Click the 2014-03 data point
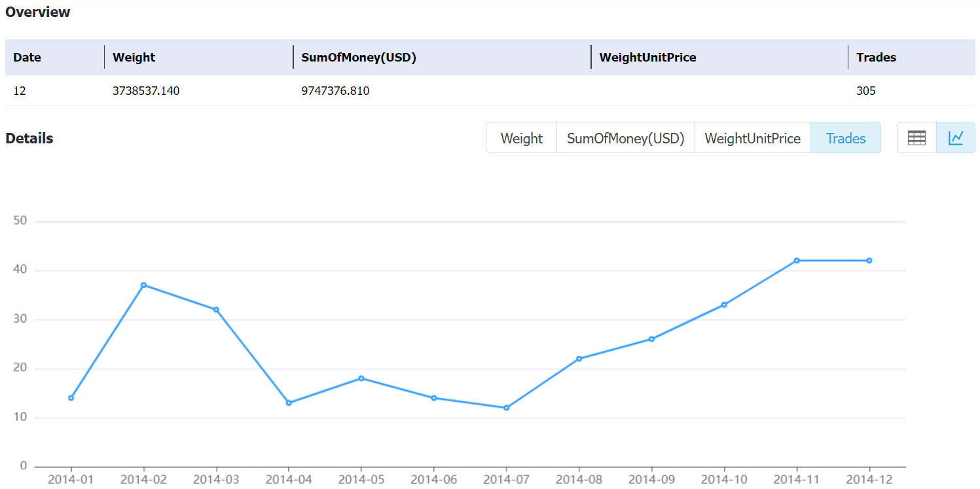This screenshot has height=489, width=980. [x=216, y=310]
